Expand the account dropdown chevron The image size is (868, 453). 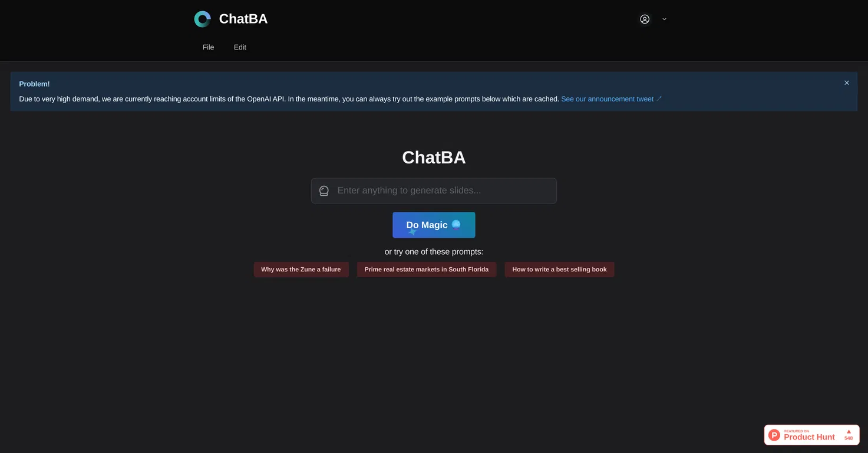pos(664,19)
